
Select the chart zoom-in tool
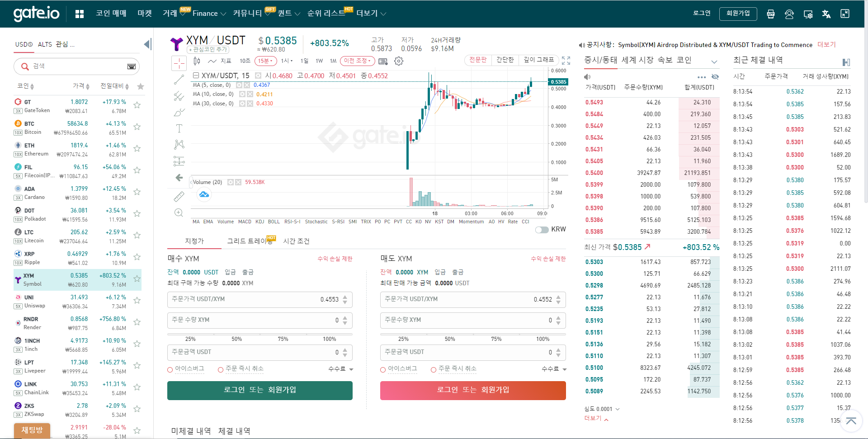coord(179,212)
